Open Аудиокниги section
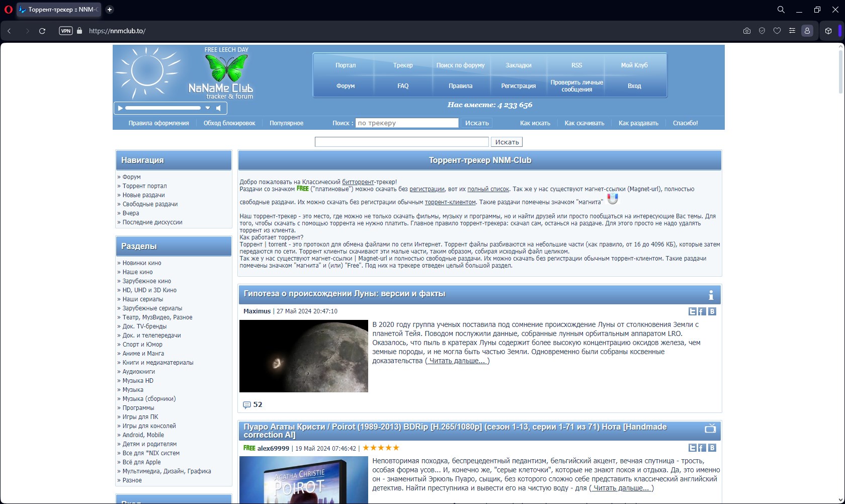This screenshot has height=504, width=845. click(139, 372)
